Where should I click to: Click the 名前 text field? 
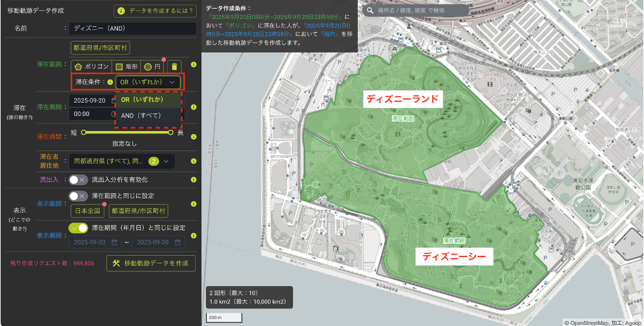pos(134,28)
